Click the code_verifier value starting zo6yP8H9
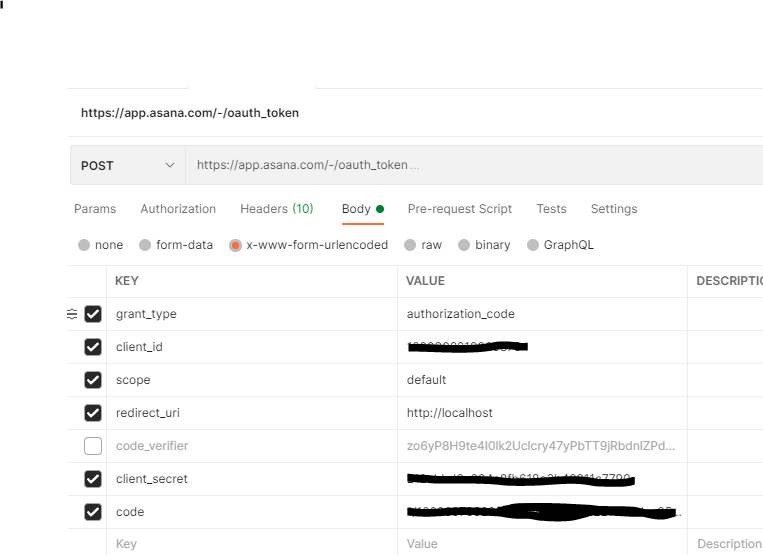This screenshot has width=763, height=555. 543,446
